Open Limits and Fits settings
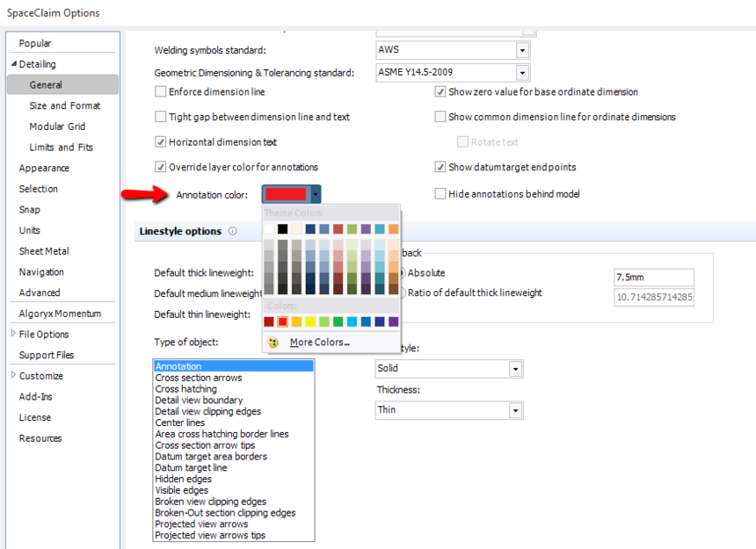Screen dimensions: 756x549 (x=62, y=147)
